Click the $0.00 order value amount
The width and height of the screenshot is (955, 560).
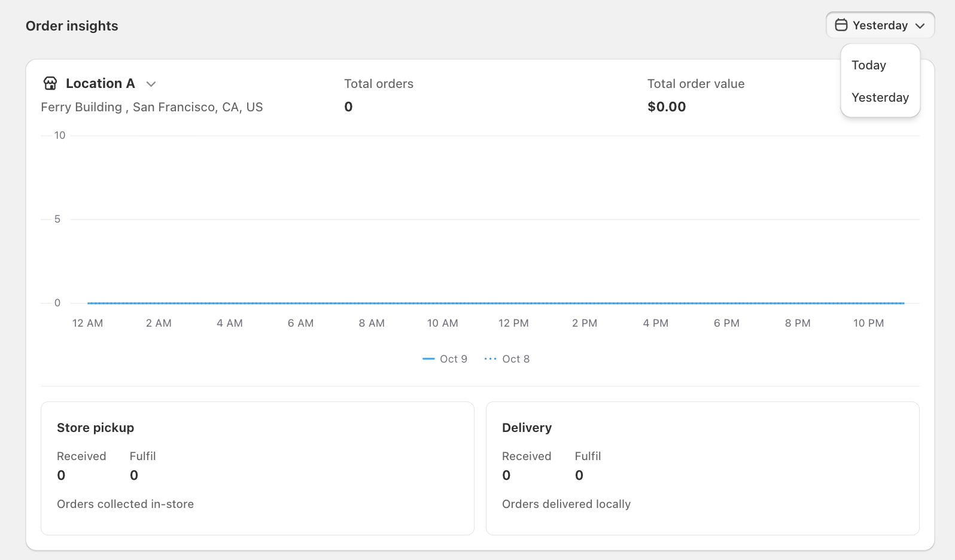coord(667,106)
